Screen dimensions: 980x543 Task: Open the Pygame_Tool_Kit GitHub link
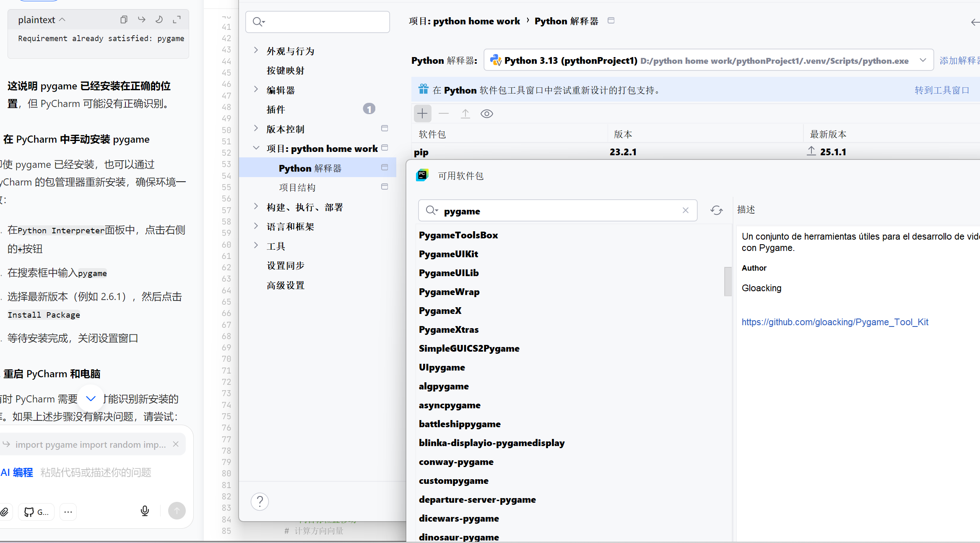click(834, 322)
